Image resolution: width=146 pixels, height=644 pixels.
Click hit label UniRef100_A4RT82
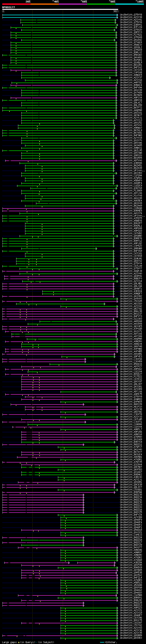click(131, 83)
